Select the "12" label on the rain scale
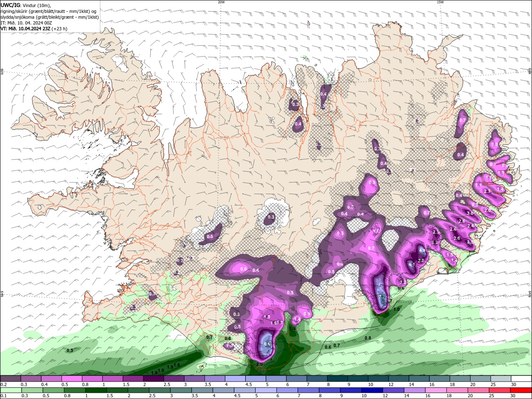This screenshot has height=399, width=532. click(385, 396)
